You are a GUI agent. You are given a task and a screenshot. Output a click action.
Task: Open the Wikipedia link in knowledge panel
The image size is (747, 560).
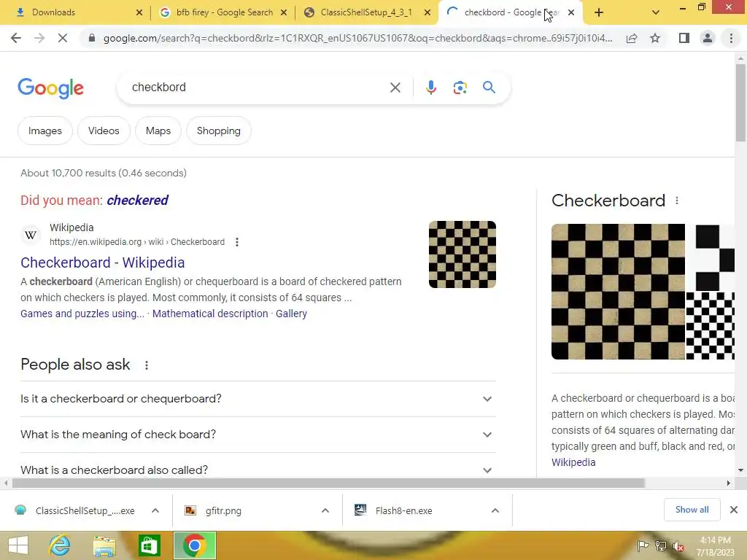click(x=573, y=462)
